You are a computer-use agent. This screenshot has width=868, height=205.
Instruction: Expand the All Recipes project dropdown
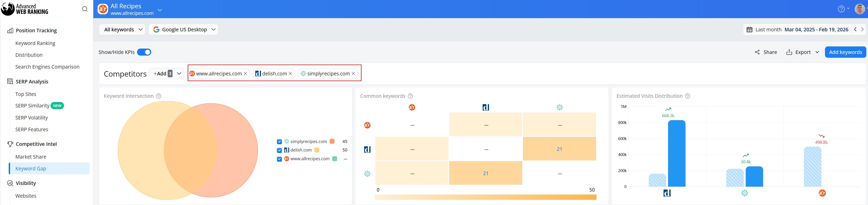click(160, 10)
